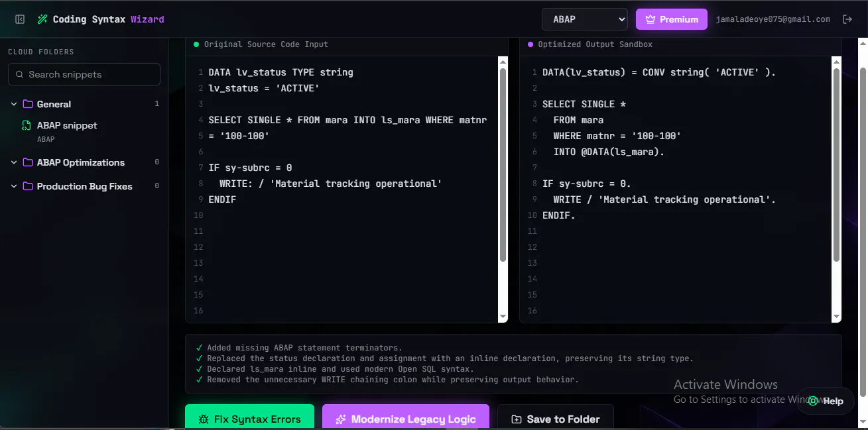The width and height of the screenshot is (868, 430).
Task: Click output line "ENDIF."
Action: click(559, 215)
